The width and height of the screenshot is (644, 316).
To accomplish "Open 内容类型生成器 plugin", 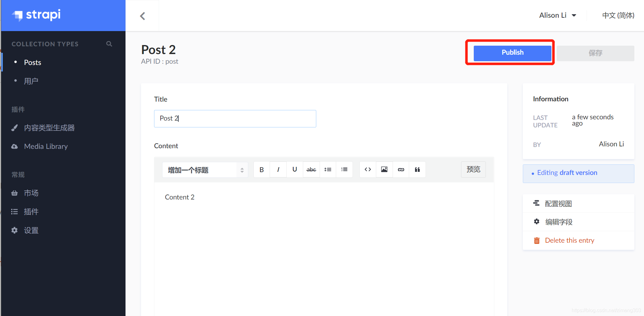I will tap(49, 128).
